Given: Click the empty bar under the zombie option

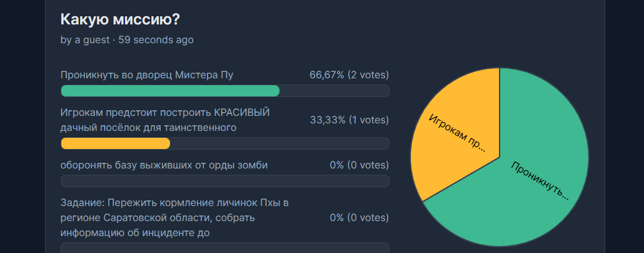Looking at the screenshot, I should (x=224, y=181).
